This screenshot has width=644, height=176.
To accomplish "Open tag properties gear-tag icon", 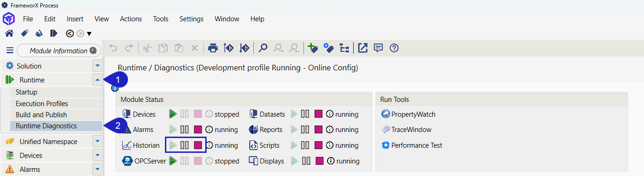I will [x=328, y=48].
